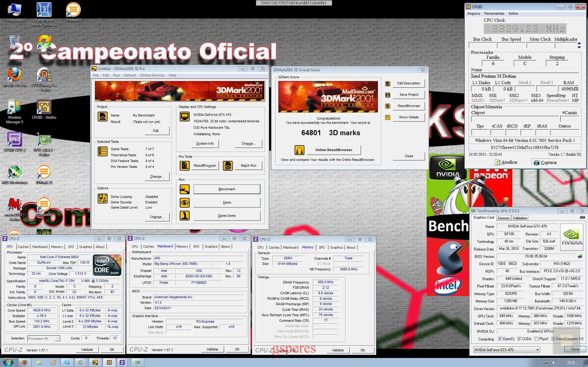The image size is (588, 367).
Task: Click the Close button in GPU-Z
Action: tap(575, 349)
